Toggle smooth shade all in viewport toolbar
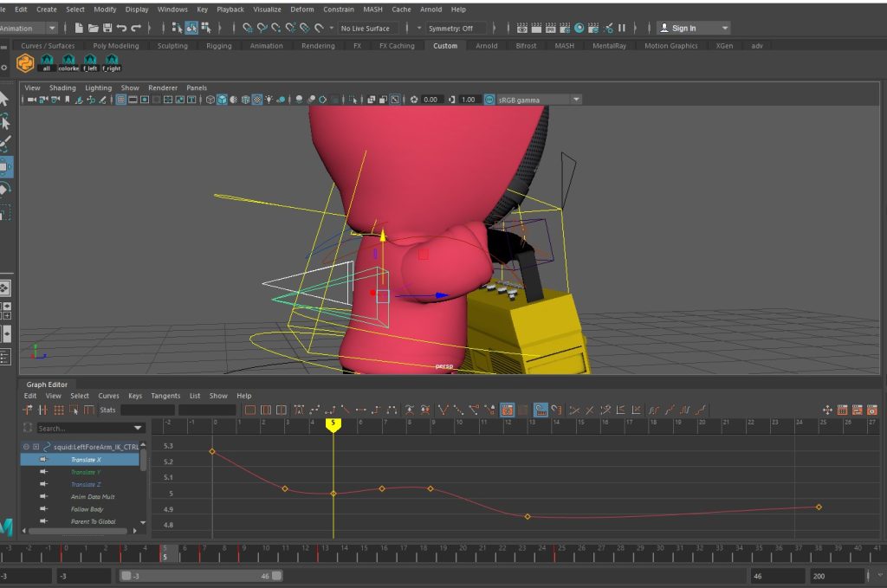 pos(223,100)
